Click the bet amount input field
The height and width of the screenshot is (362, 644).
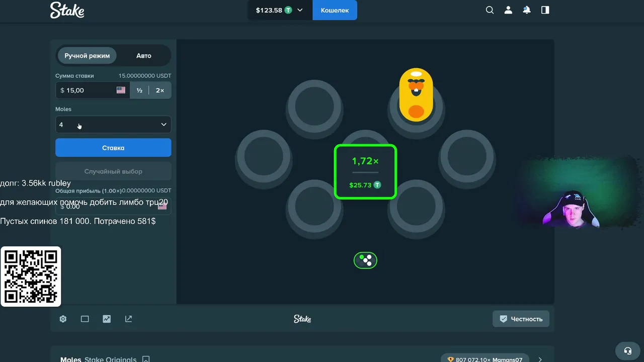[x=93, y=90]
